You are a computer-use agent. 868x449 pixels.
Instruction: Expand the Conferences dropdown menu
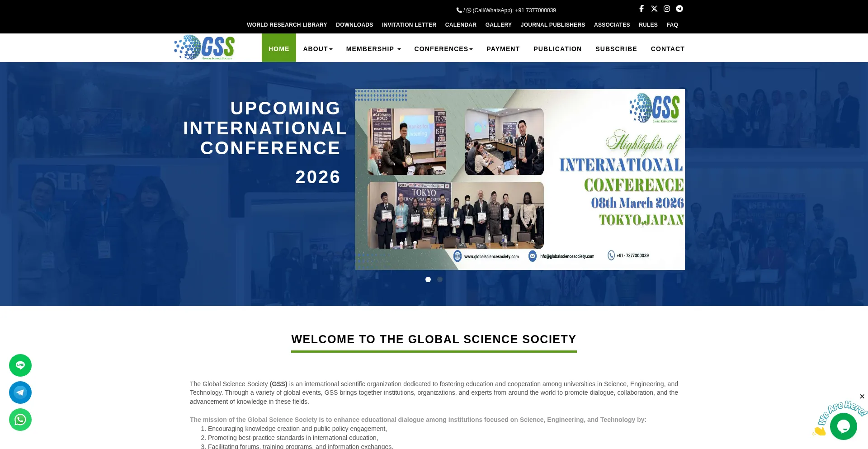(x=443, y=49)
